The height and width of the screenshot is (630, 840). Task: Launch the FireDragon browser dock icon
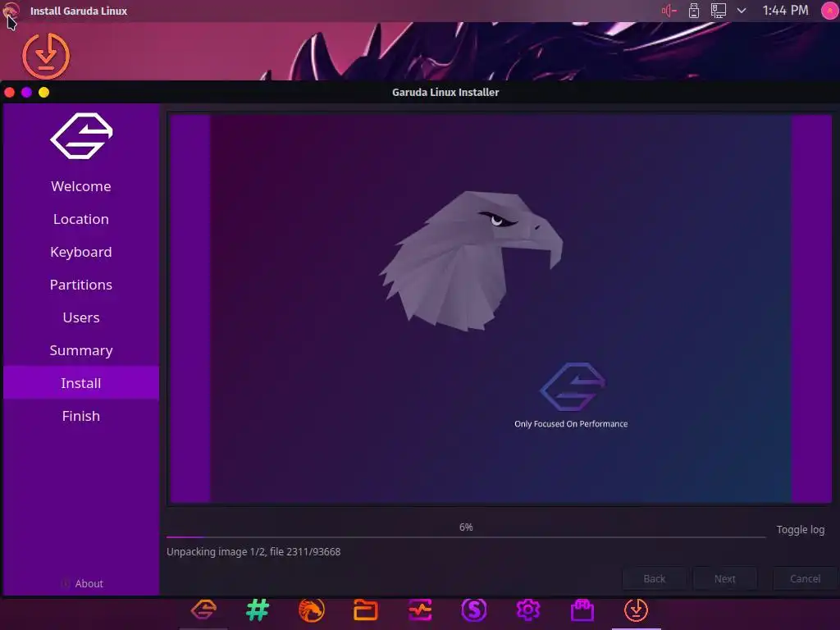pyautogui.click(x=312, y=609)
